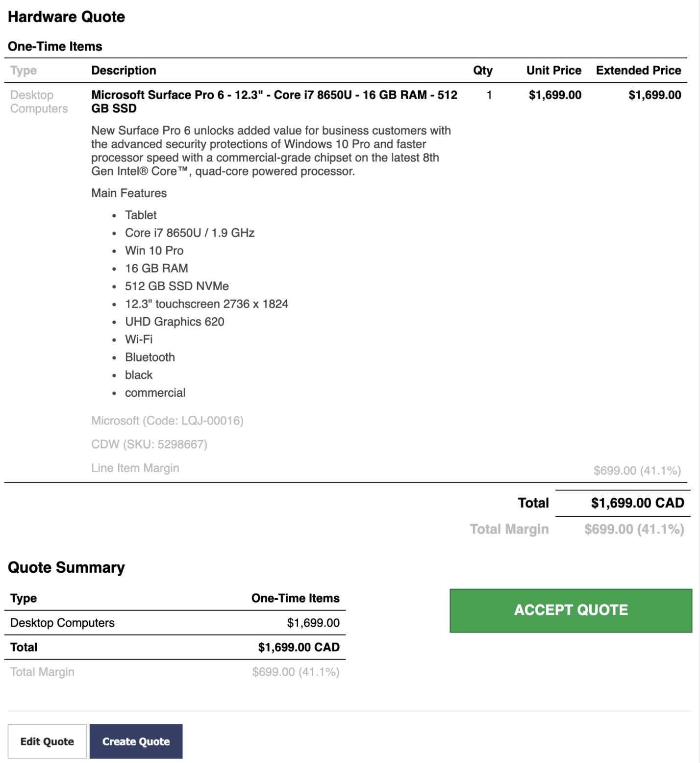Click the One-Time Items section header

(x=55, y=47)
